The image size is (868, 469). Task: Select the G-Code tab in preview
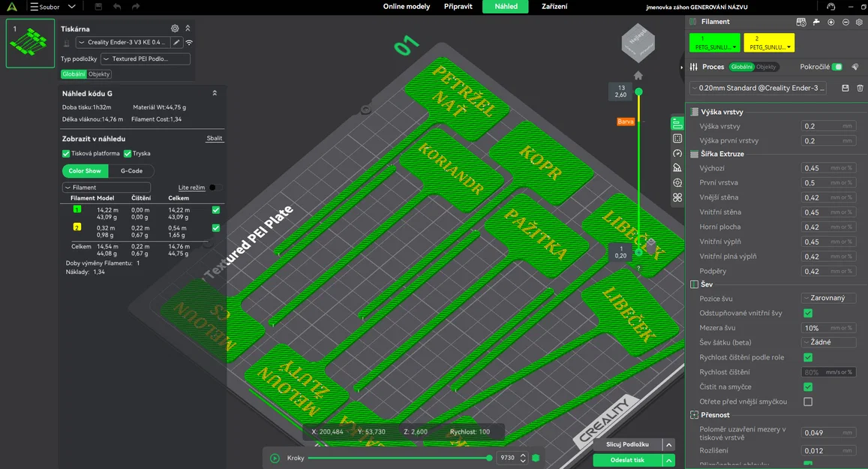[131, 170]
